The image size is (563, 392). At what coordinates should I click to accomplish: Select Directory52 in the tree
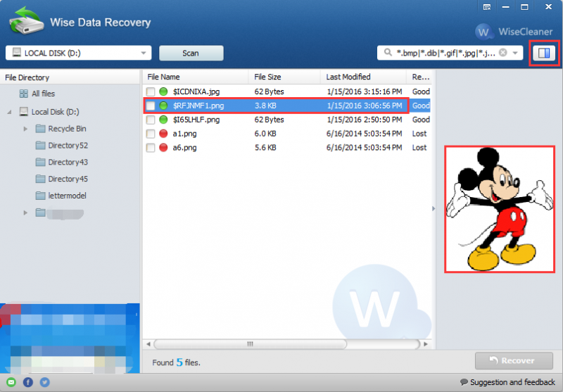tap(68, 146)
